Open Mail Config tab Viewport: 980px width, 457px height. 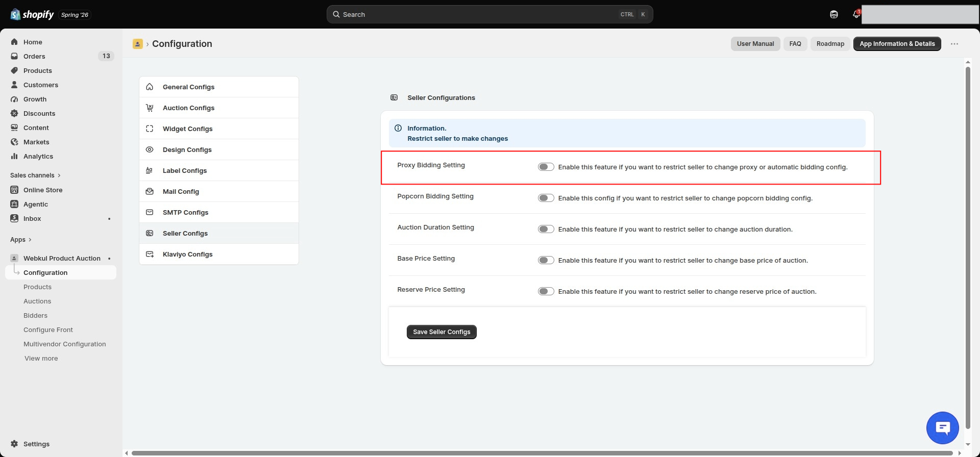pyautogui.click(x=219, y=191)
